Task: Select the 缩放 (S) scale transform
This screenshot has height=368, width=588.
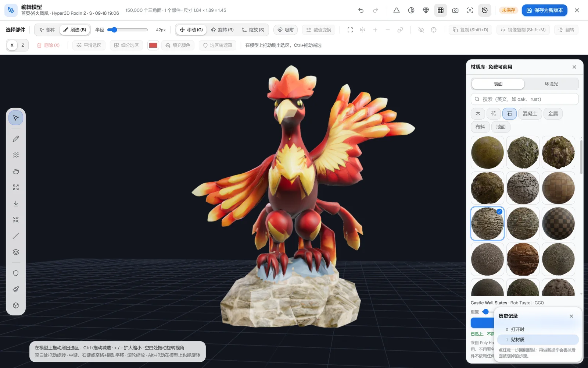Action: click(x=253, y=30)
